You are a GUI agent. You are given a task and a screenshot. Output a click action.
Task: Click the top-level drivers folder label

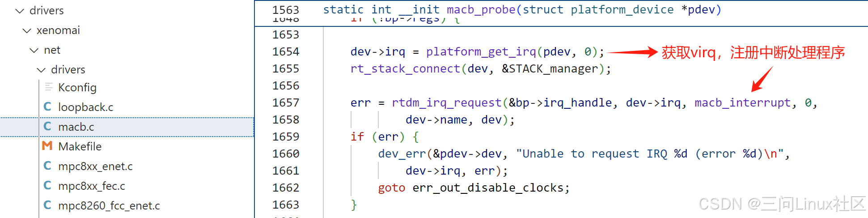click(47, 11)
